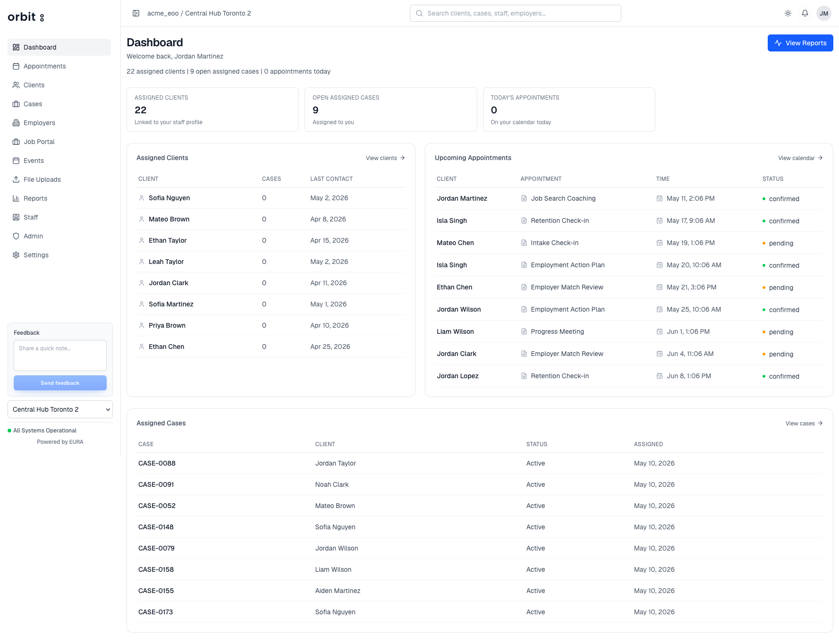839x644 pixels.
Task: Click the Reports bar chart icon
Action: [x=16, y=198]
